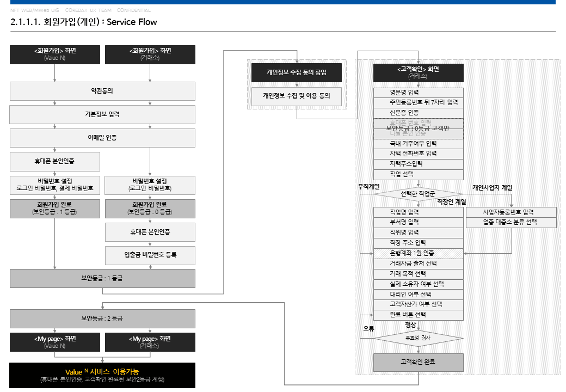Viewport: 566px width, 392px height.
Task: Click the 고객확인 완료 box
Action: (419, 363)
